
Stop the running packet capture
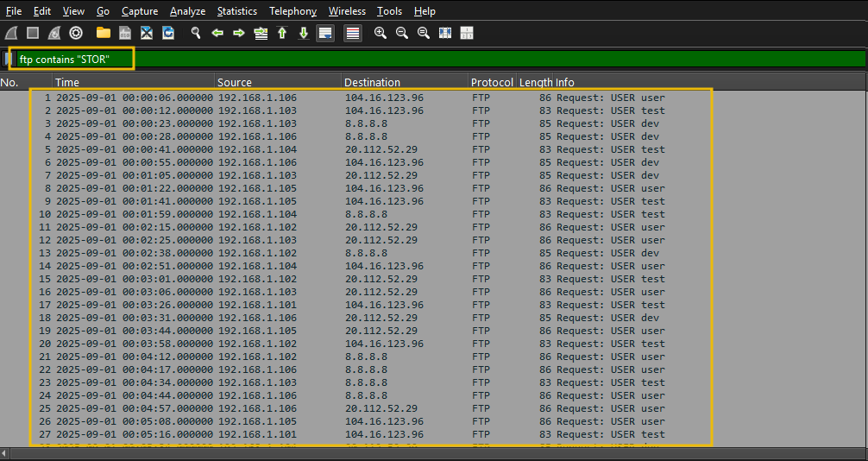(x=33, y=34)
